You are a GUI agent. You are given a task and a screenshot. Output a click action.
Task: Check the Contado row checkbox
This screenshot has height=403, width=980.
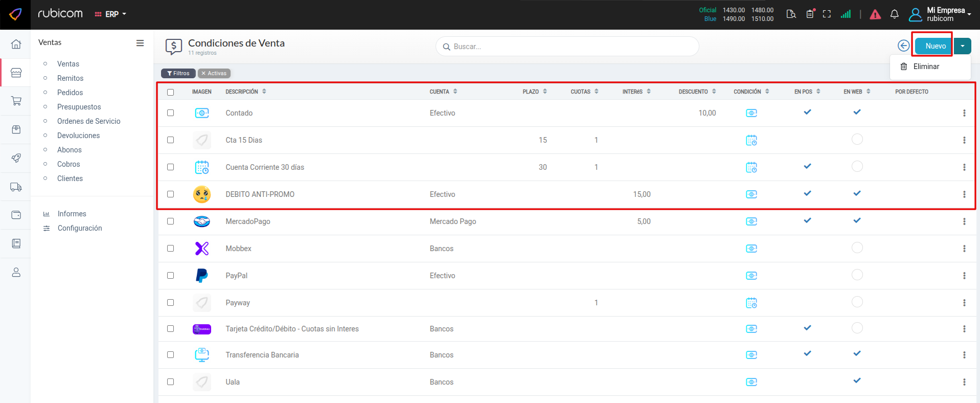pyautogui.click(x=171, y=113)
